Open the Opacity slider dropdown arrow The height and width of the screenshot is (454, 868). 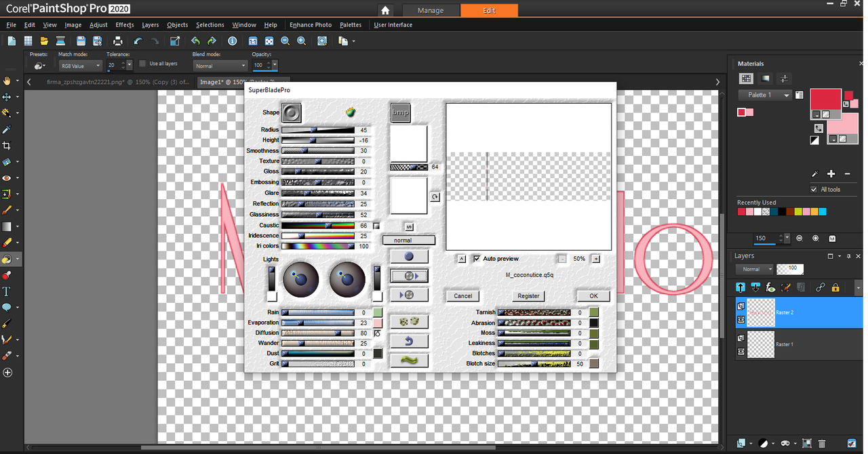tap(275, 66)
